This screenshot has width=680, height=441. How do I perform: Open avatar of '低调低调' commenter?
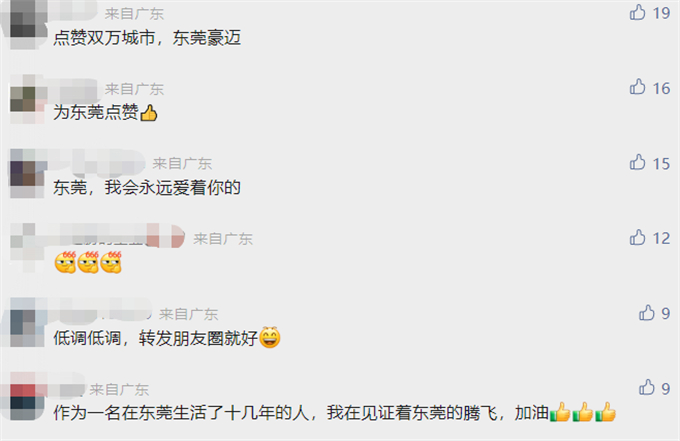coord(27,323)
